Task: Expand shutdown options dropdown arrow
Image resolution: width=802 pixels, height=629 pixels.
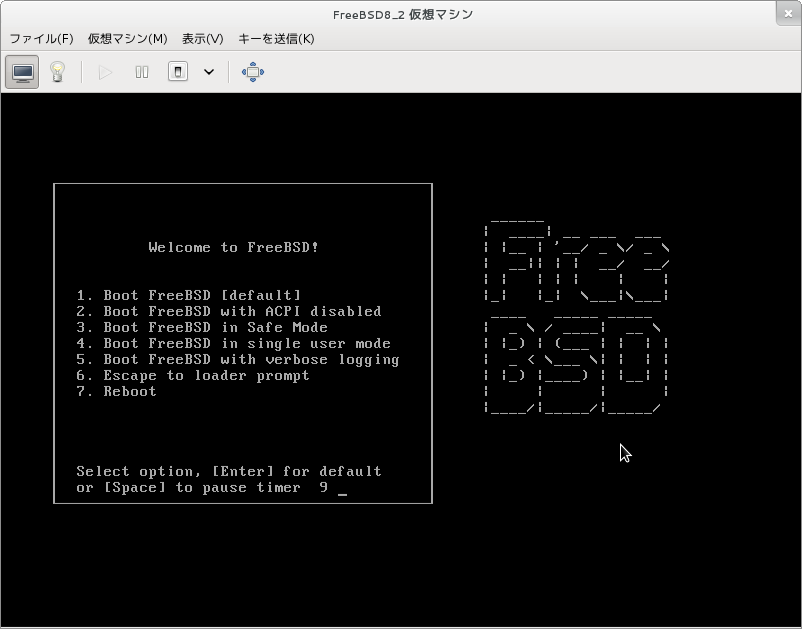Action: (209, 72)
